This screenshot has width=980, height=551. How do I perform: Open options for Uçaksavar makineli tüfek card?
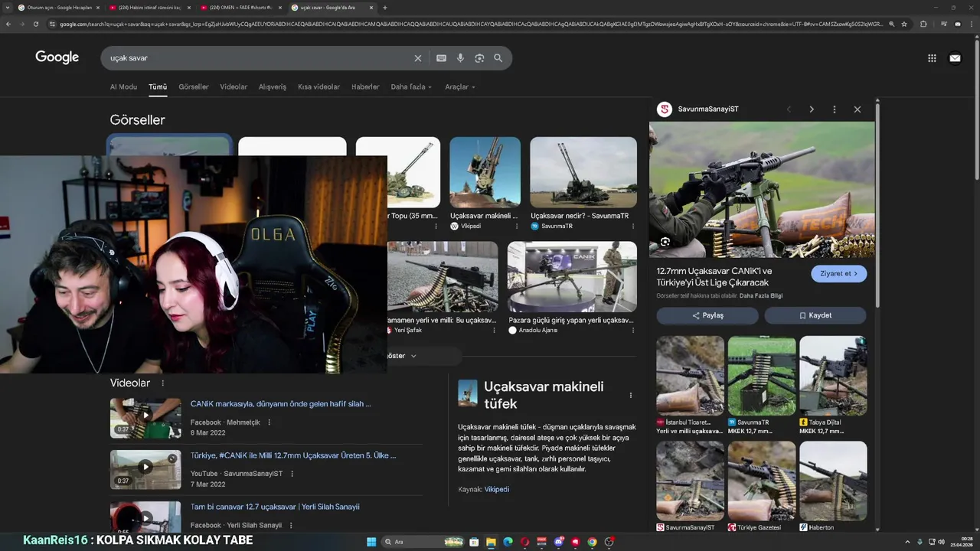click(631, 395)
